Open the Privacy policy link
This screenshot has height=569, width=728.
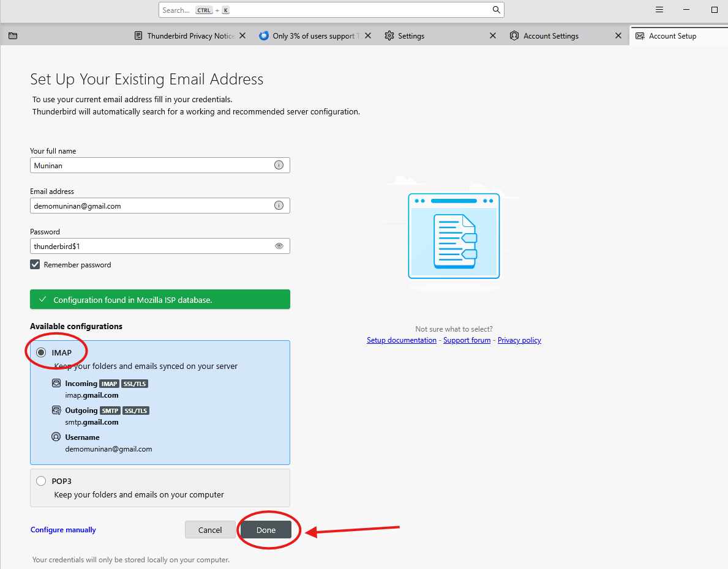520,340
